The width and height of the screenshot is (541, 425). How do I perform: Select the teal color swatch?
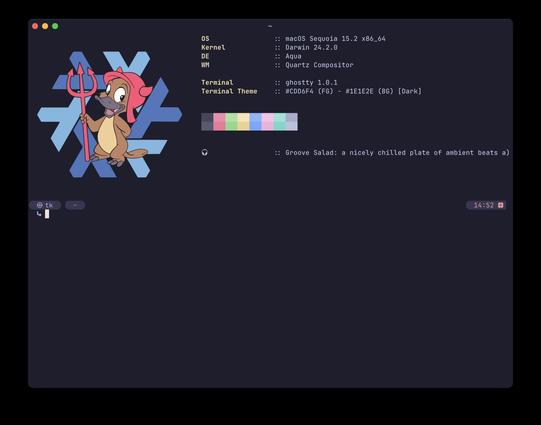pos(279,122)
